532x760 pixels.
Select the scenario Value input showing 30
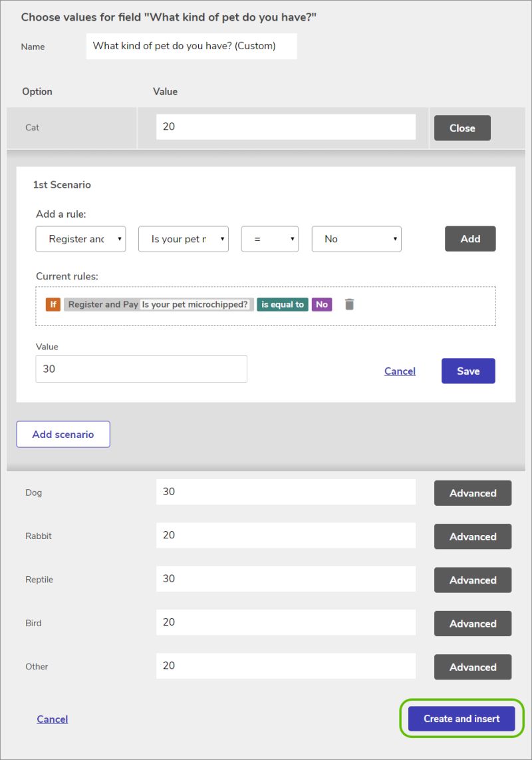coord(141,367)
